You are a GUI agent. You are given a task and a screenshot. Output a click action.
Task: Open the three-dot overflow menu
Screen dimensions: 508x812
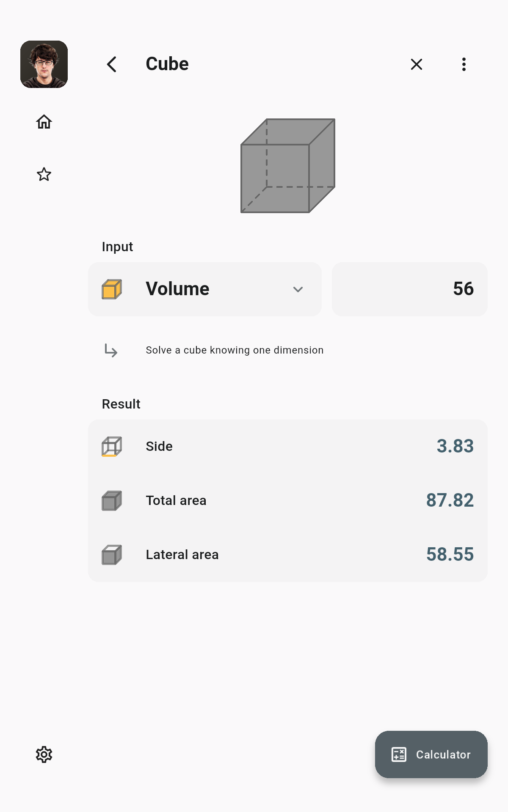(x=464, y=64)
